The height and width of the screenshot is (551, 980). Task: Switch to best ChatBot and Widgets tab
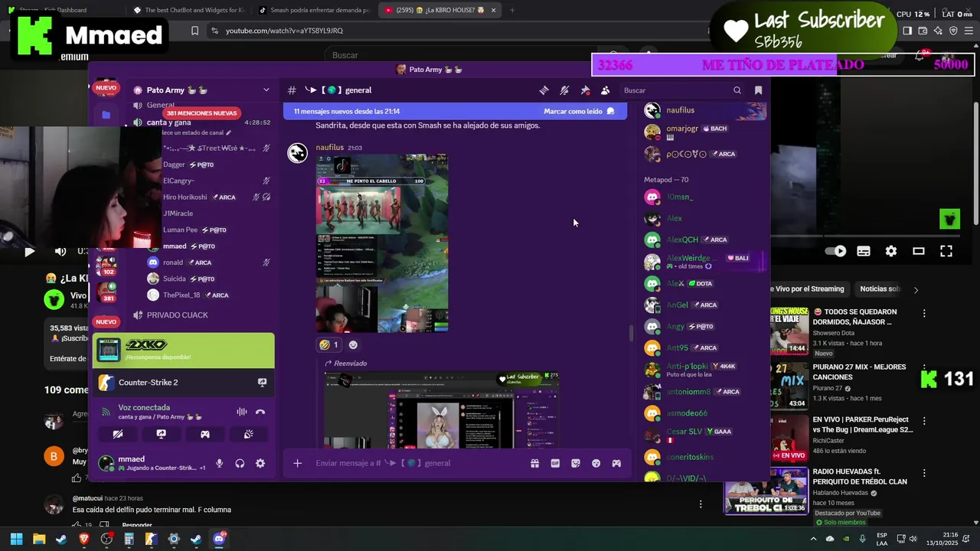pos(189,10)
